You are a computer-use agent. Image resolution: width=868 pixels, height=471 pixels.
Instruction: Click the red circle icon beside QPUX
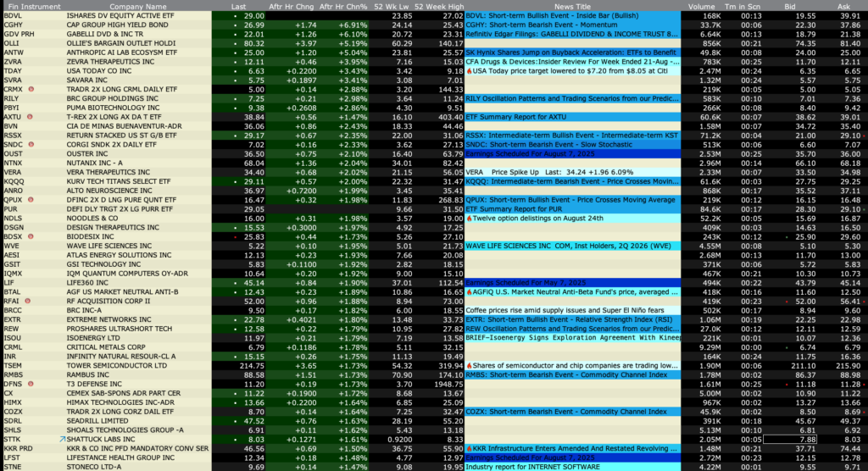pyautogui.click(x=31, y=200)
